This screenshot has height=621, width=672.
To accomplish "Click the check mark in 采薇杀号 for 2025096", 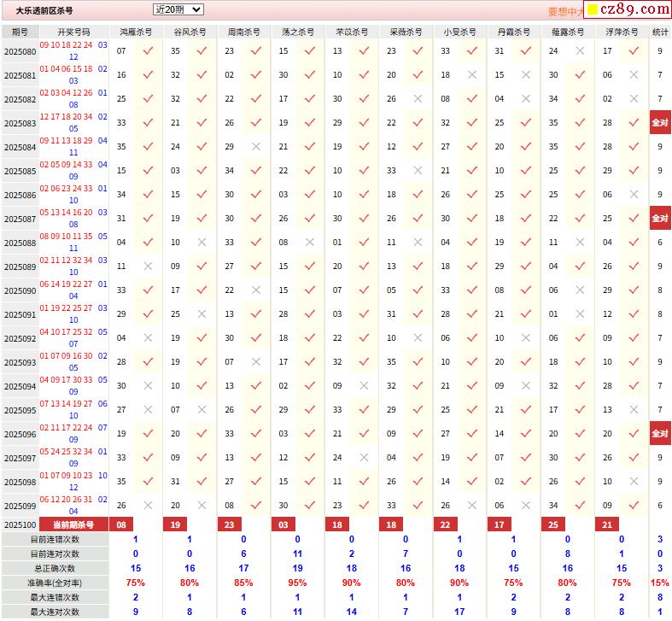I will pos(418,434).
